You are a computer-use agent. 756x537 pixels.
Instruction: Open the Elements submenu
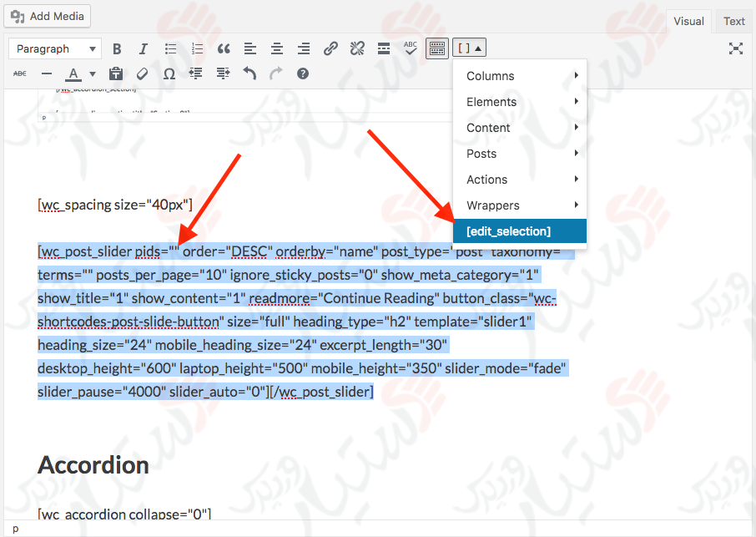pyautogui.click(x=520, y=102)
